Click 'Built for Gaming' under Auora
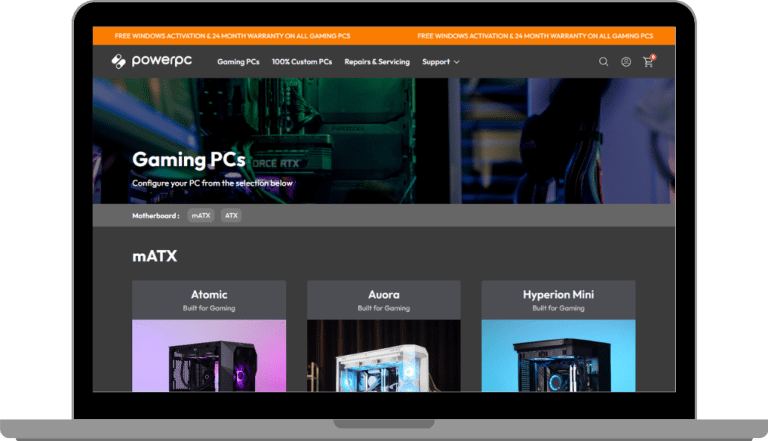 384,308
